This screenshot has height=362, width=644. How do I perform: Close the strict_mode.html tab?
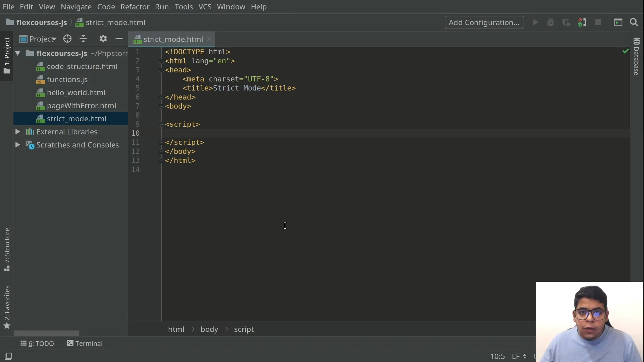[210, 39]
